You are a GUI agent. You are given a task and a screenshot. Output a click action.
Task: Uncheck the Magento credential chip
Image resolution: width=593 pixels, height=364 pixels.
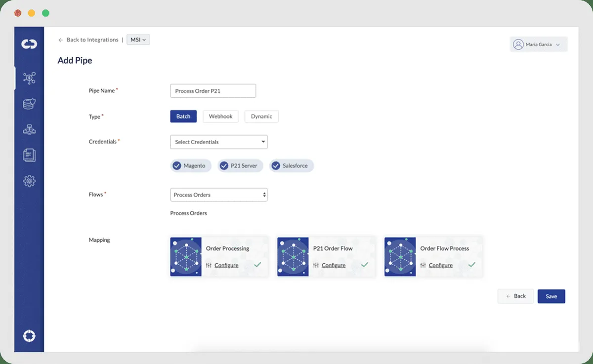[177, 166]
